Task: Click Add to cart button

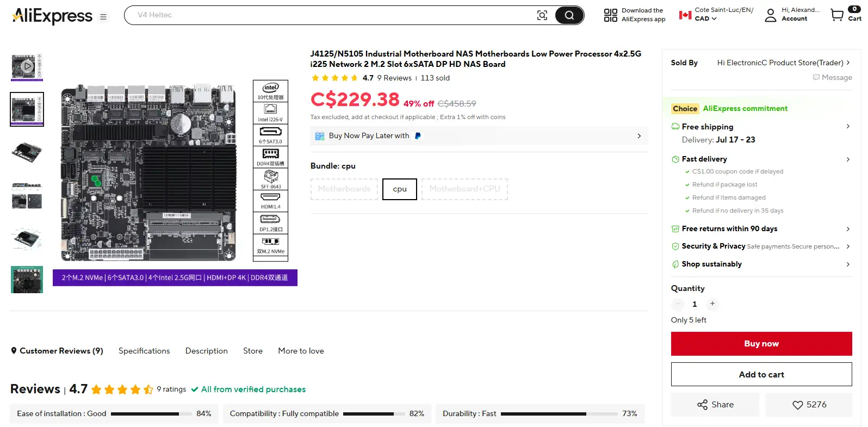Action: (x=761, y=374)
